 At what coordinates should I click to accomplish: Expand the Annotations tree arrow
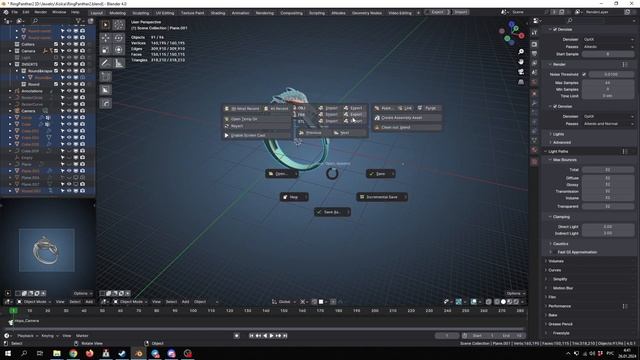click(x=10, y=91)
